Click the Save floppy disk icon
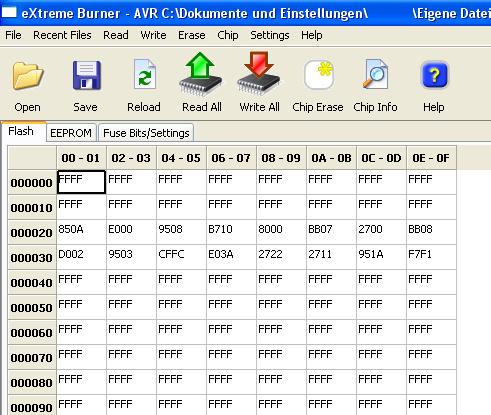This screenshot has height=415, width=491. click(x=86, y=75)
